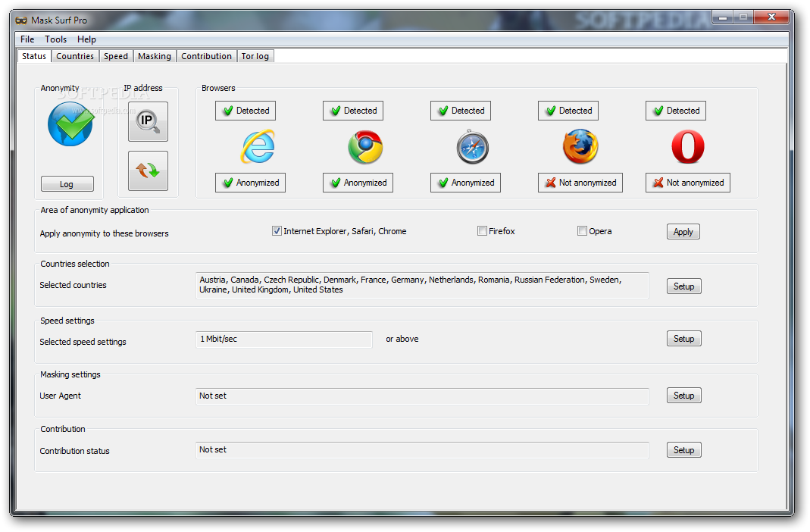Click the User Agent Not set field

[422, 396]
